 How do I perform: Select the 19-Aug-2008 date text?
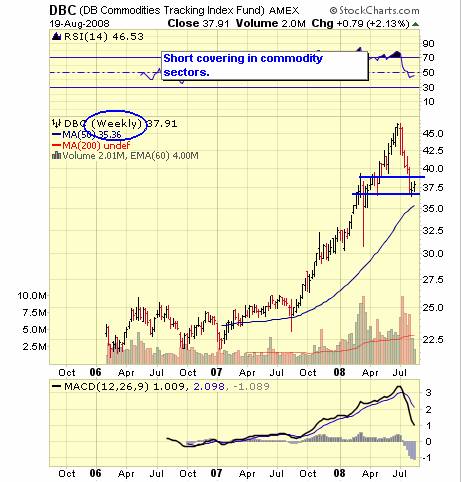[79, 24]
